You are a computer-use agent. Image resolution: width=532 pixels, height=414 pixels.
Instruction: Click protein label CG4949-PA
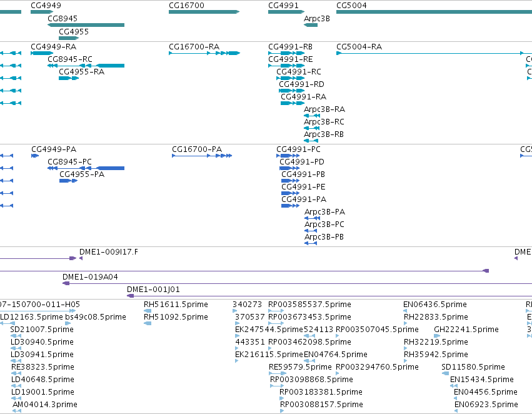pyautogui.click(x=54, y=149)
